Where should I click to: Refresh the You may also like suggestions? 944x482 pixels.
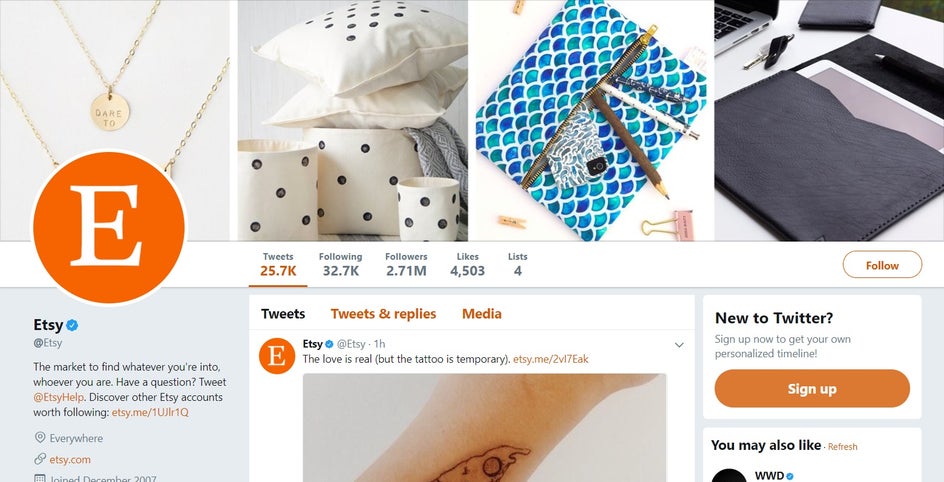coord(842,447)
